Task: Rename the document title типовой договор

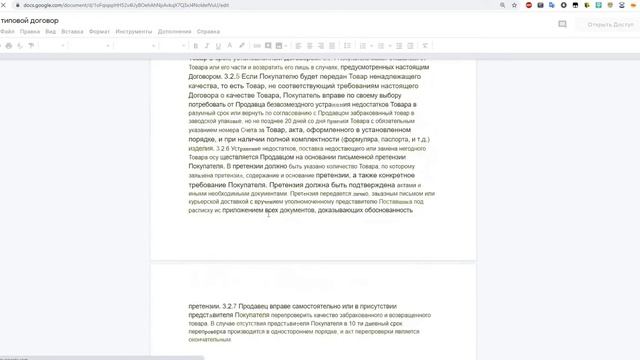Action: (x=30, y=20)
